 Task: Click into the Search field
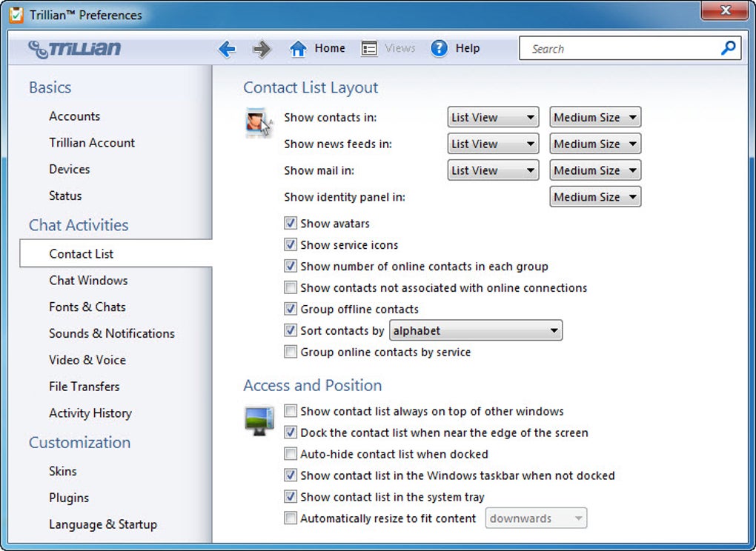click(x=630, y=48)
